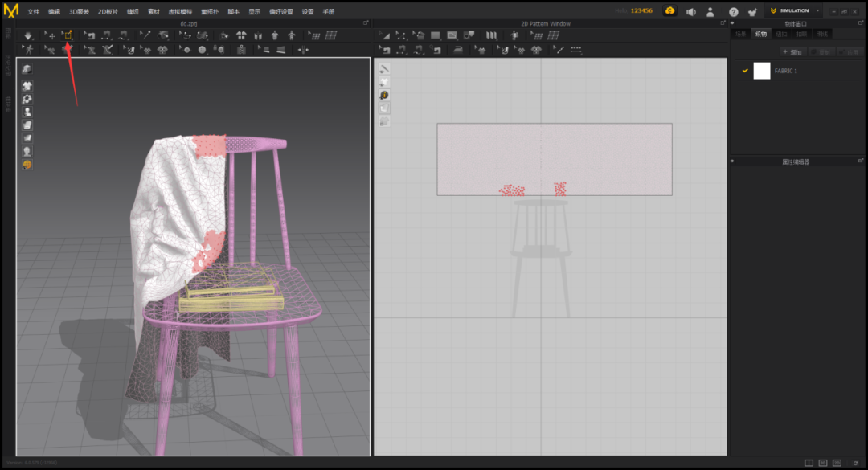Image resolution: width=868 pixels, height=470 pixels.
Task: Select the rectangular pattern piece in 2D window
Action: (554, 153)
